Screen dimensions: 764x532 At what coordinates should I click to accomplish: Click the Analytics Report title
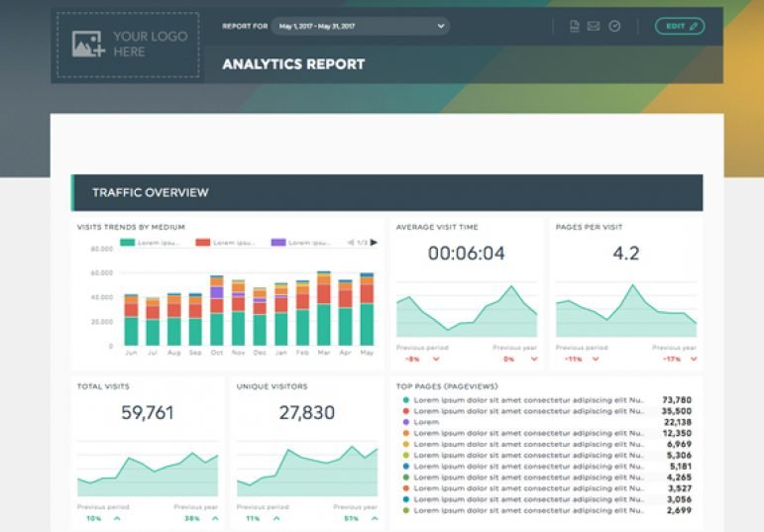(293, 64)
